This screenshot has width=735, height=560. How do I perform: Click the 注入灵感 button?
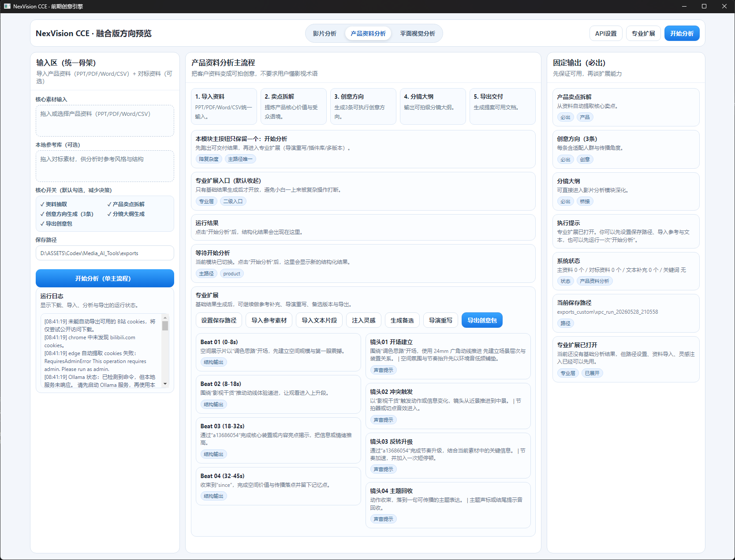[364, 320]
